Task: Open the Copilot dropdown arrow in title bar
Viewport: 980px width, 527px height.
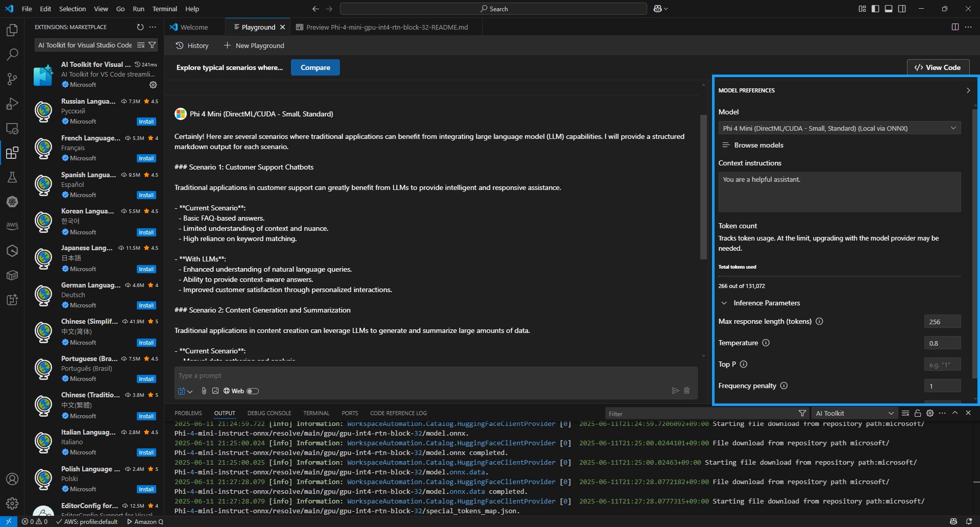Action: (x=666, y=9)
